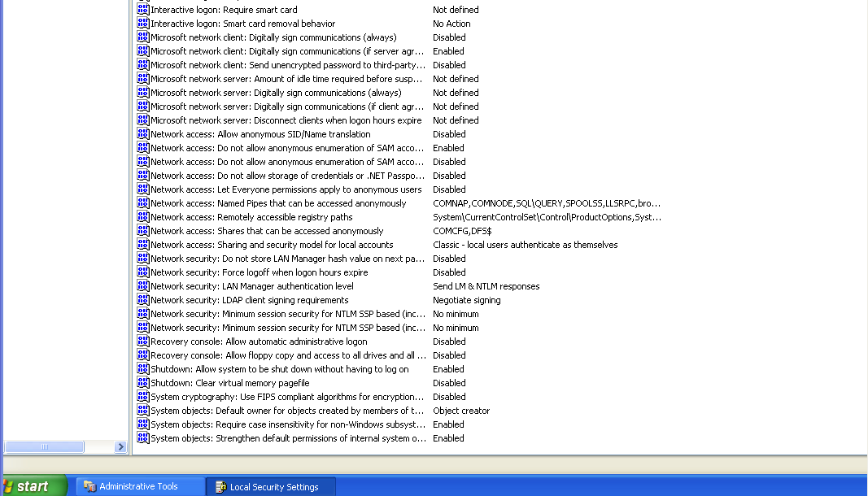Click icon for Force logoff when logon hours expire
The image size is (868, 496).
143,272
